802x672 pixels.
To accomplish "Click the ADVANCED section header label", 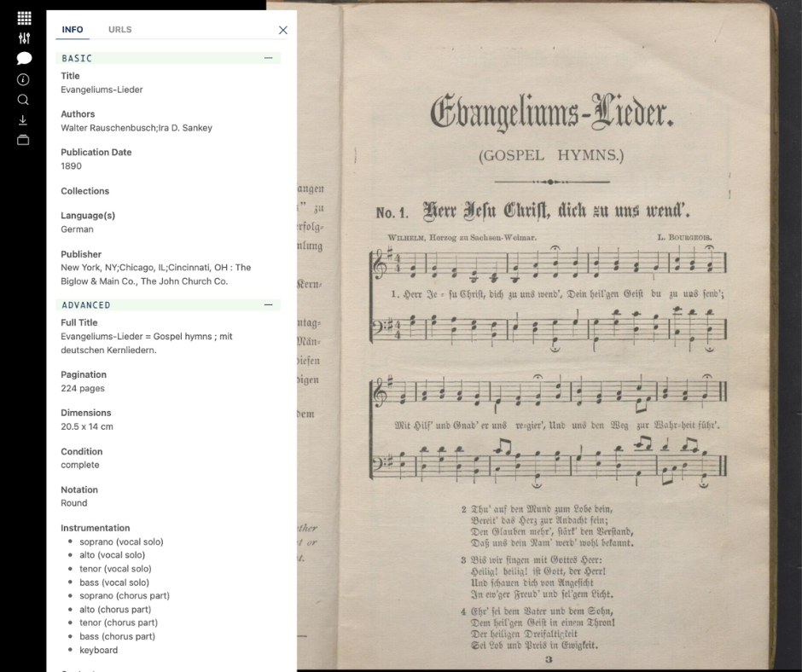I will click(86, 304).
